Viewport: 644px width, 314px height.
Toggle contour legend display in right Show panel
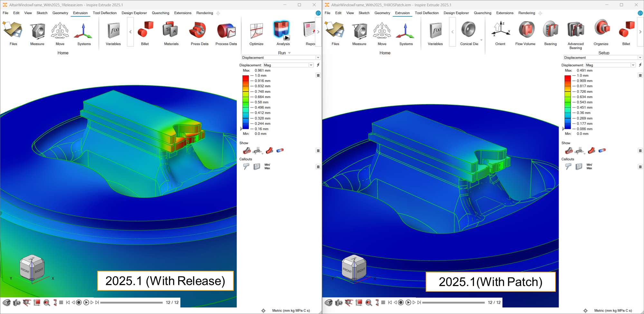click(602, 151)
